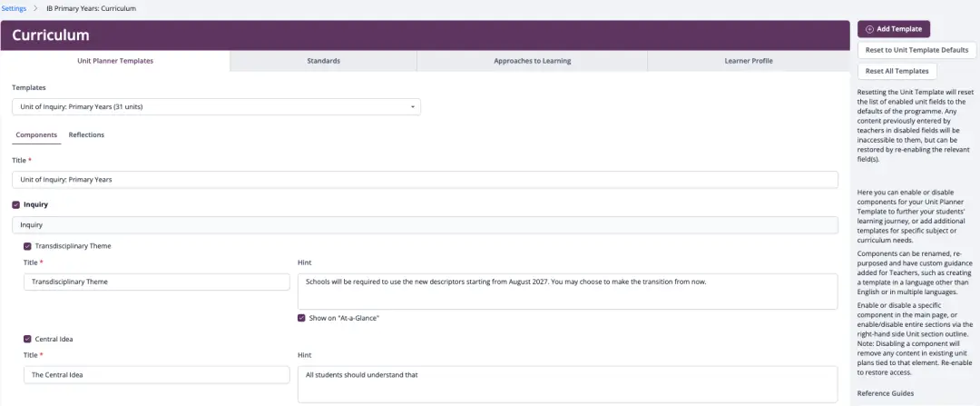Viewport: 980px width, 406px height.
Task: Uncheck the Inquiry section checkbox
Action: coord(16,205)
